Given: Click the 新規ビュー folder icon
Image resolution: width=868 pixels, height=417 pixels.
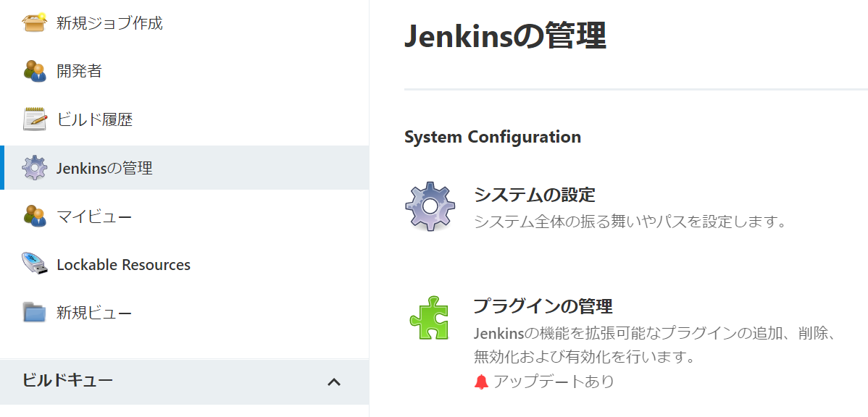Looking at the screenshot, I should [x=34, y=312].
